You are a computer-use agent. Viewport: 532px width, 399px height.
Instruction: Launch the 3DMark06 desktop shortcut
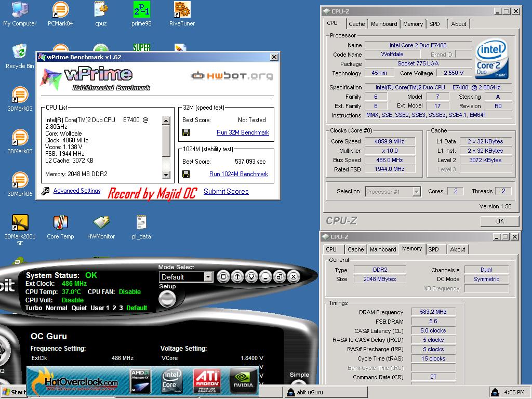(x=20, y=184)
